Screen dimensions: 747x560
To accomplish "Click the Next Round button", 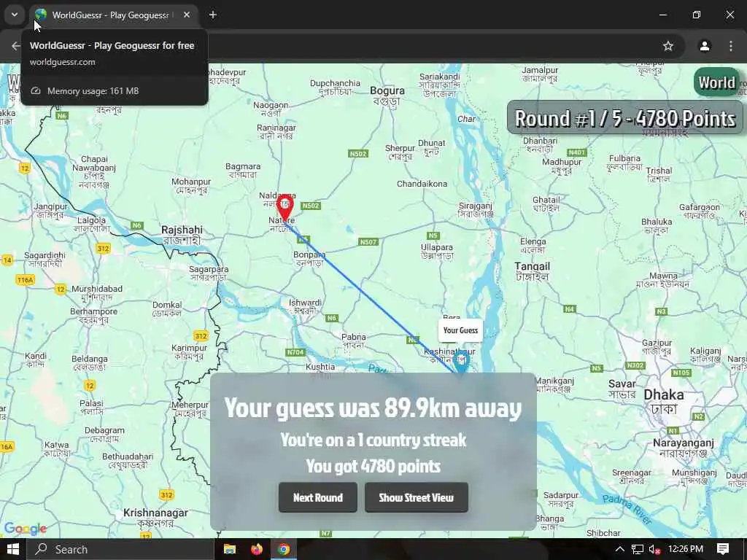I will 318,497.
